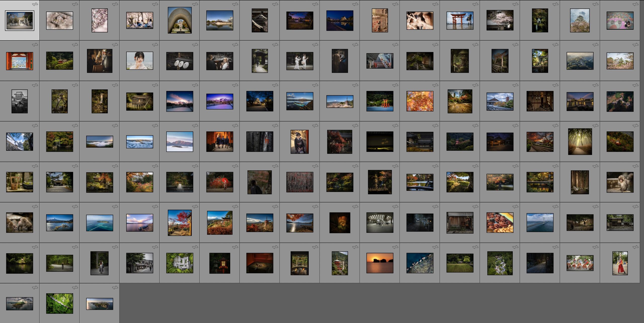Click the sync arrow icon above the selected shrine gate photo
644x323 pixels.
coord(35,4)
